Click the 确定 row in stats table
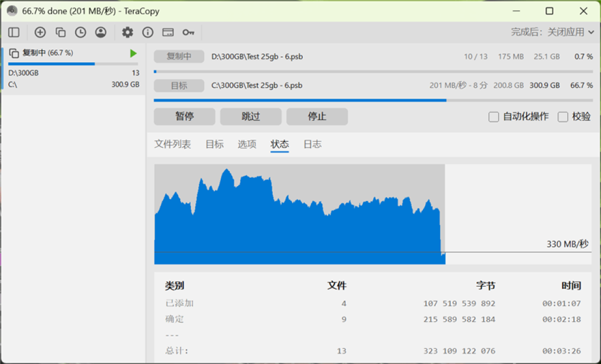The image size is (601, 364). (x=373, y=319)
